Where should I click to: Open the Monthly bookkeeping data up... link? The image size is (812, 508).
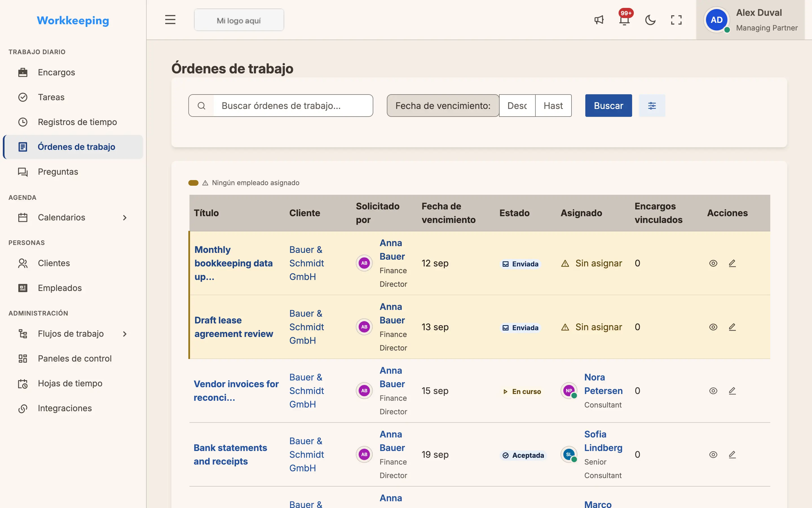[233, 263]
